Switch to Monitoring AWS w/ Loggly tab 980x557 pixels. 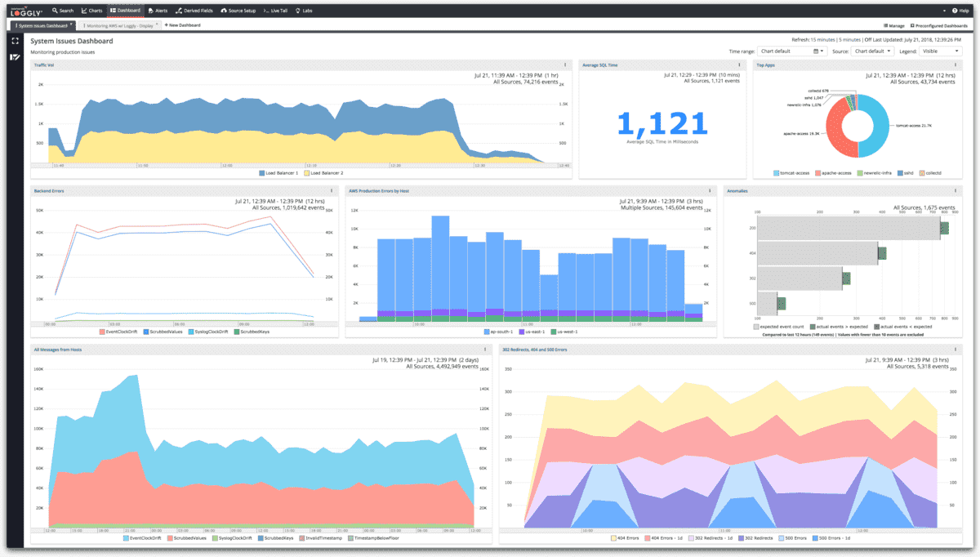[118, 25]
